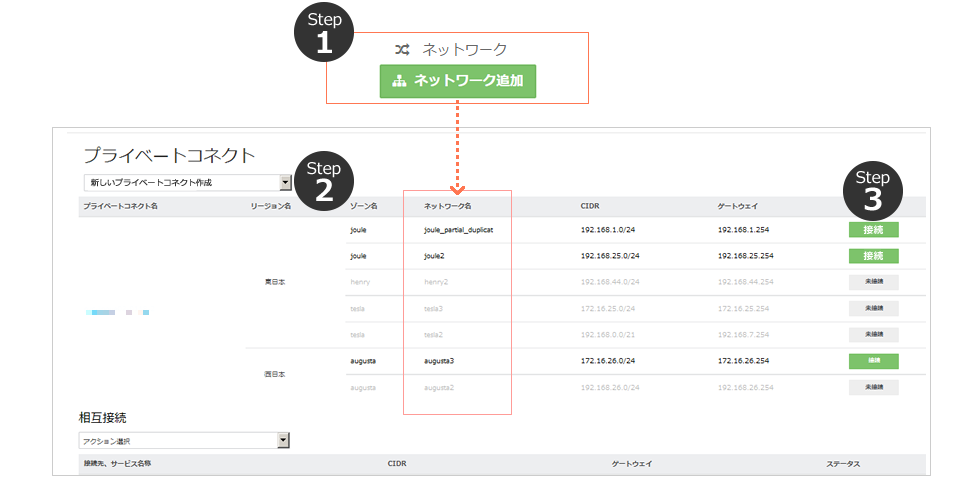980x480 pixels.
Task: Select the joule_partial_duplicat network name
Action: tap(459, 229)
